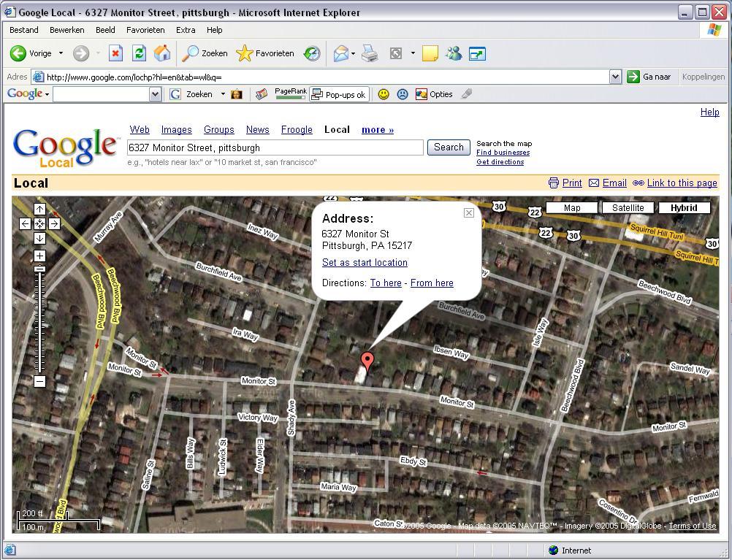Zoom in with the plus button

click(x=39, y=256)
